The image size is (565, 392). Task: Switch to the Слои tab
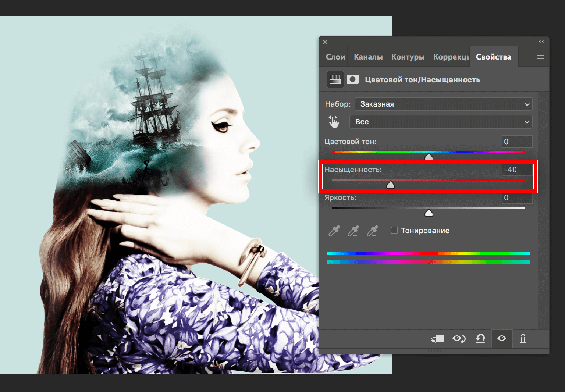[335, 57]
